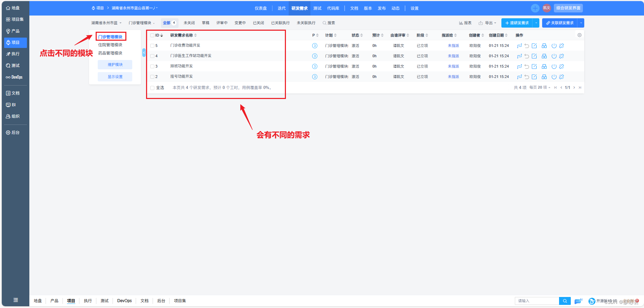Check the box for requirement ID 3
Viewport: 644px width, 308px height.
point(152,66)
